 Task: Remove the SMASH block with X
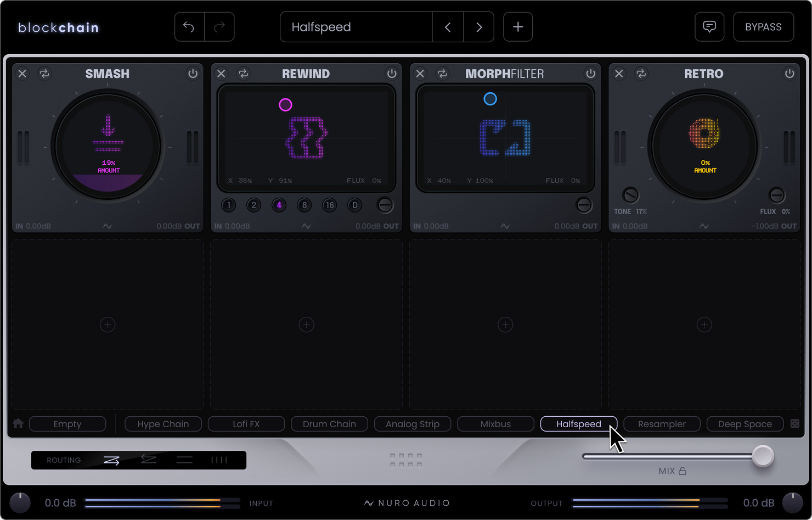(22, 74)
